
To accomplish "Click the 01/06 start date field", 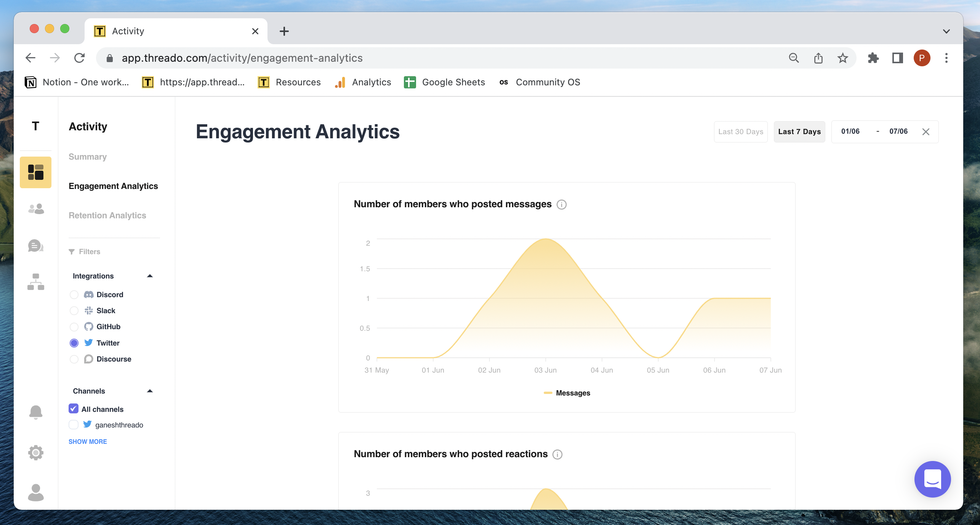I will click(850, 131).
